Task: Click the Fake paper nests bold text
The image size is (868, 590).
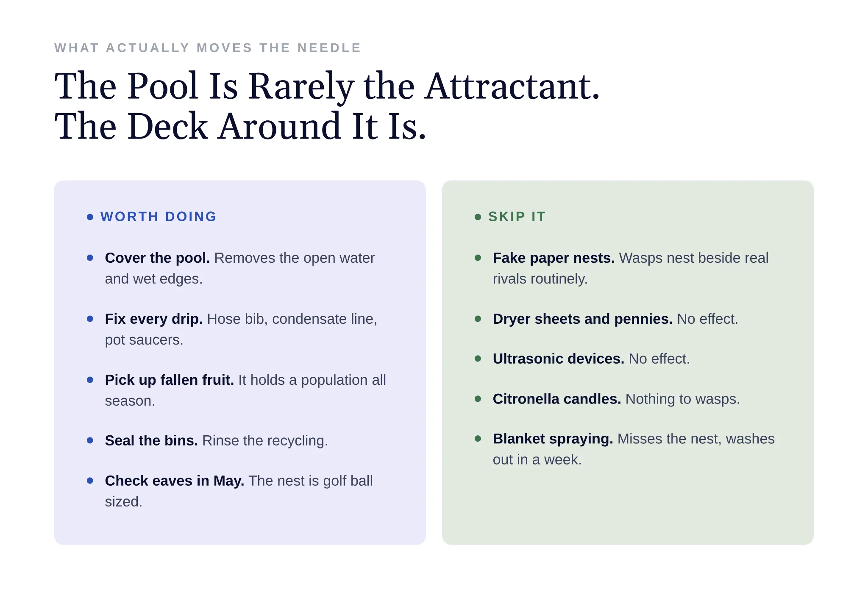Action: (x=554, y=258)
